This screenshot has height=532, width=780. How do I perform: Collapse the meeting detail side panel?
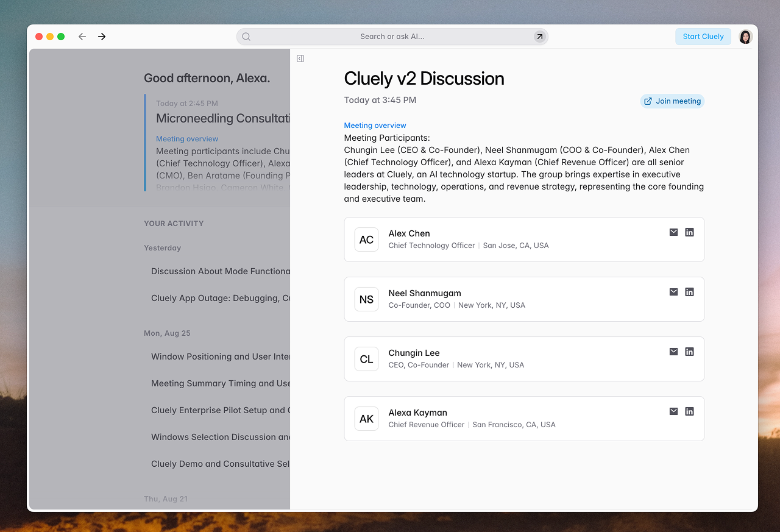click(300, 59)
